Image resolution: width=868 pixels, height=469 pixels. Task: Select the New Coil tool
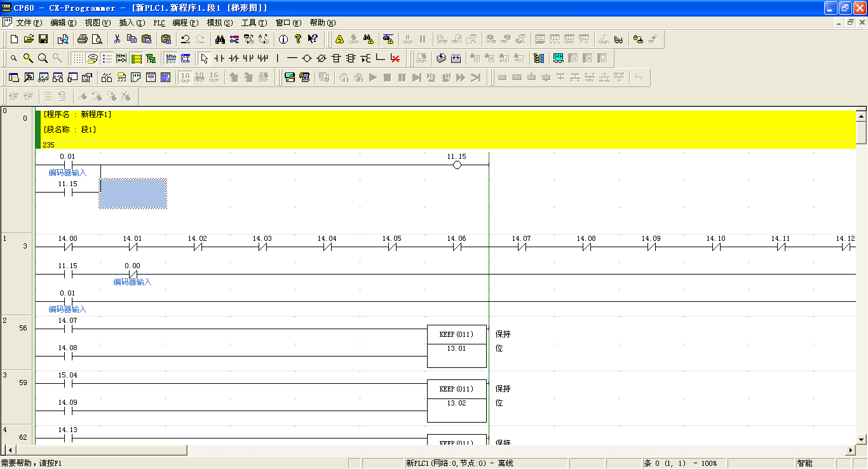pyautogui.click(x=307, y=58)
